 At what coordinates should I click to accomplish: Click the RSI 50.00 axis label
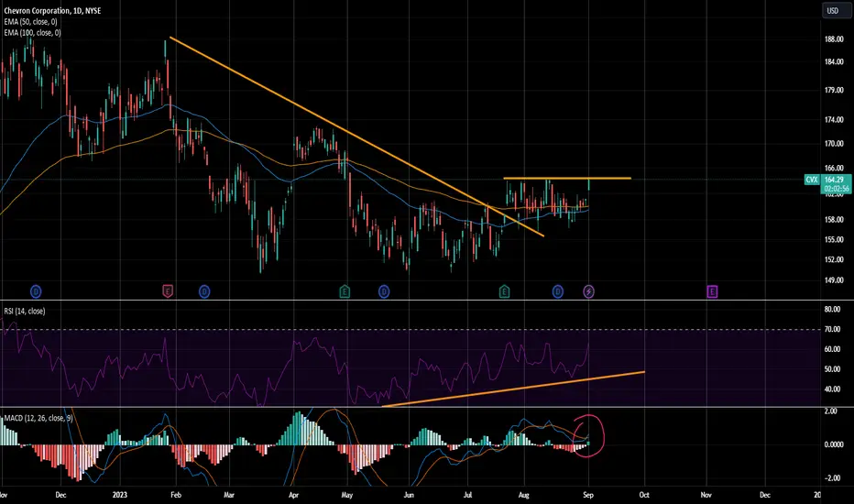pyautogui.click(x=832, y=369)
